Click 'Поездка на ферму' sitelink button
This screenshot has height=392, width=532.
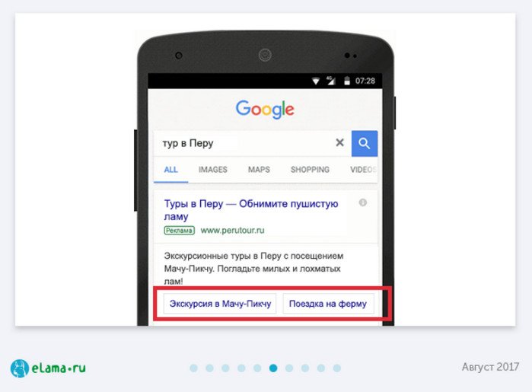[328, 304]
